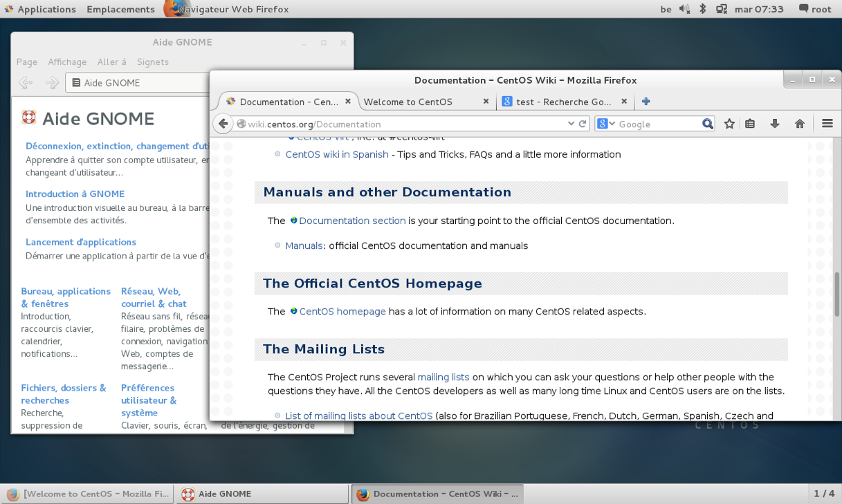This screenshot has height=504, width=842.
Task: Open the CentOS wiki in Spanish link
Action: point(337,154)
